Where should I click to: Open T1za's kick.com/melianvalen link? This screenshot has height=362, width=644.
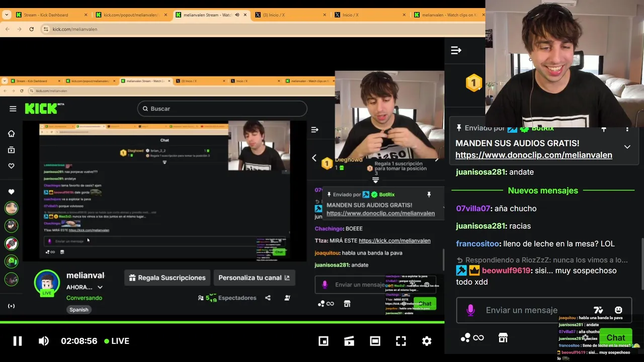tap(394, 241)
